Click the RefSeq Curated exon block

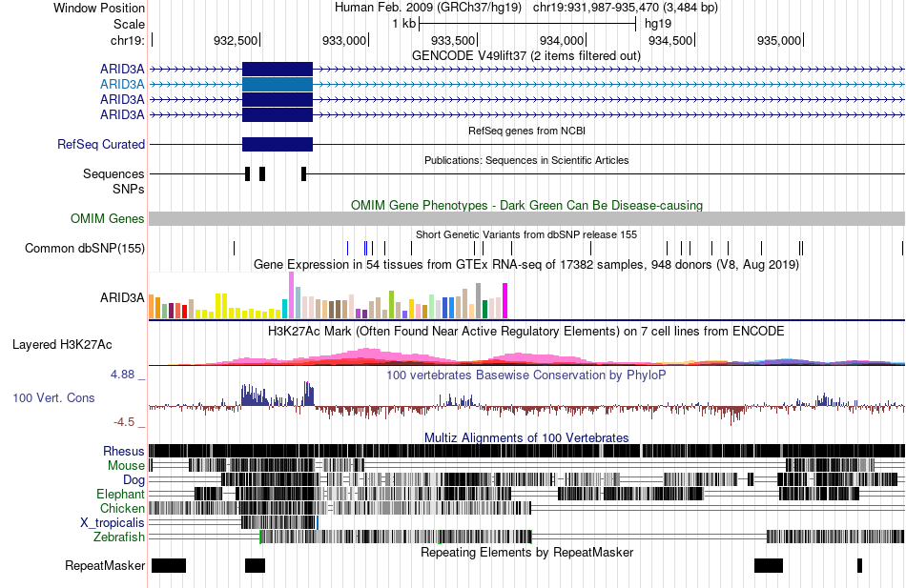(278, 145)
